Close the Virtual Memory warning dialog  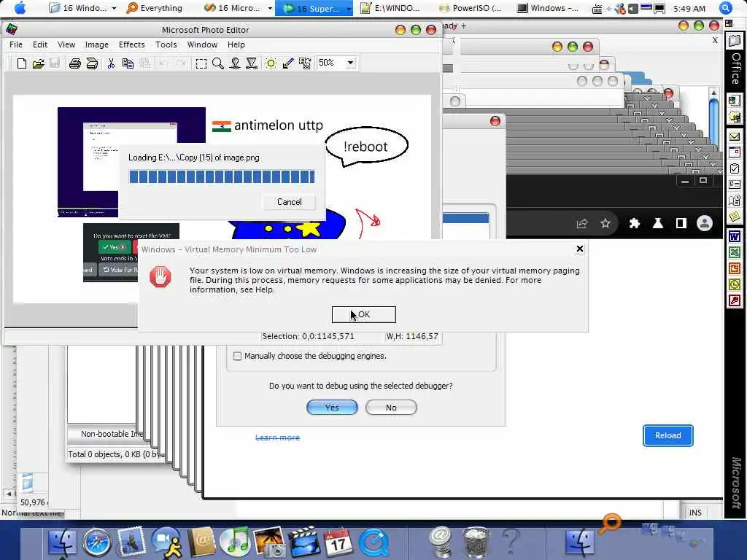579,249
